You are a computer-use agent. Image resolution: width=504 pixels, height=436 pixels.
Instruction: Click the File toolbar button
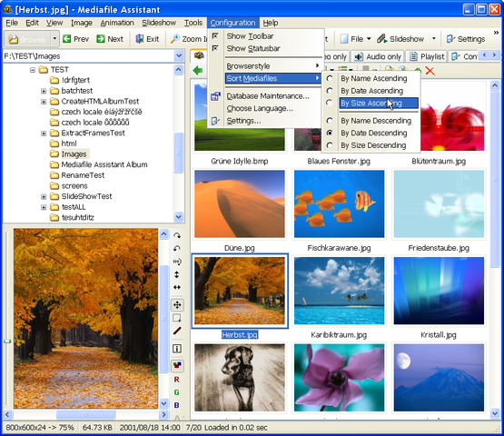[x=352, y=39]
